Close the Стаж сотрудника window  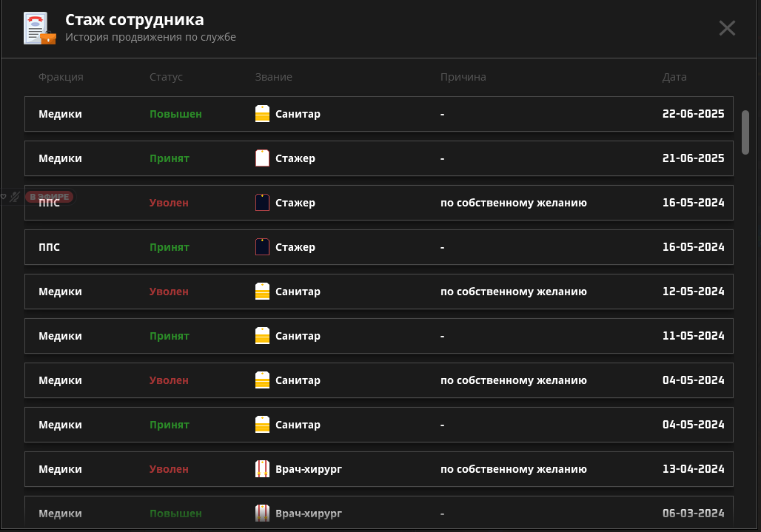[x=727, y=28]
